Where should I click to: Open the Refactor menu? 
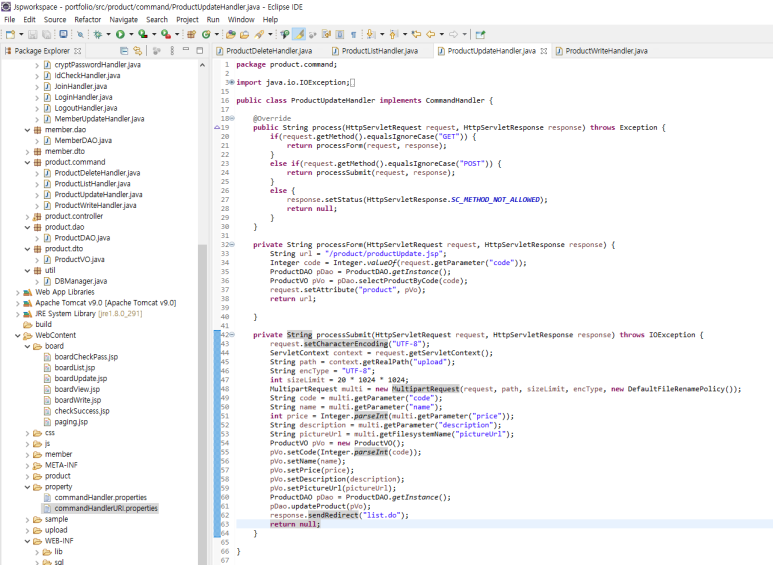[x=88, y=20]
